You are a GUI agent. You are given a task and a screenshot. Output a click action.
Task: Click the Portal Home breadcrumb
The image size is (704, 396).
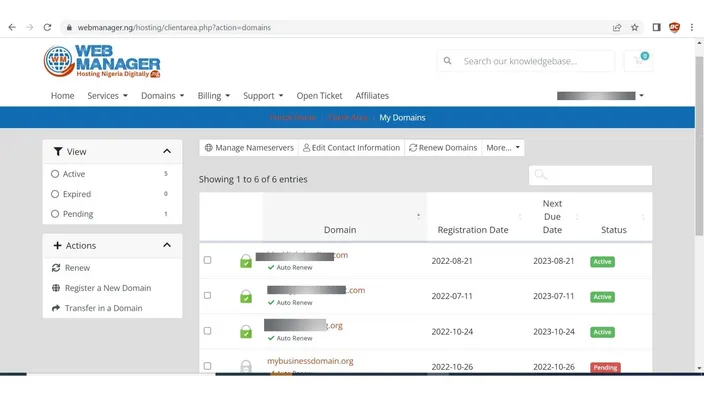coord(293,118)
